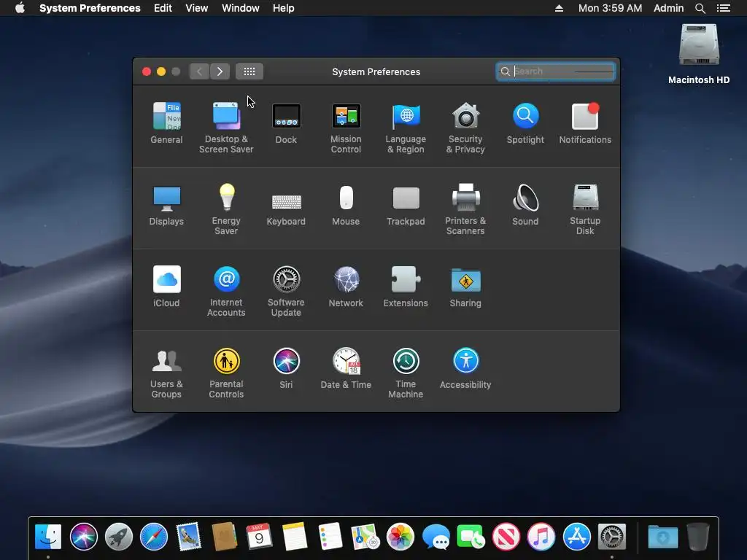Image resolution: width=747 pixels, height=560 pixels.
Task: Click the Show All grid button
Action: (x=249, y=71)
